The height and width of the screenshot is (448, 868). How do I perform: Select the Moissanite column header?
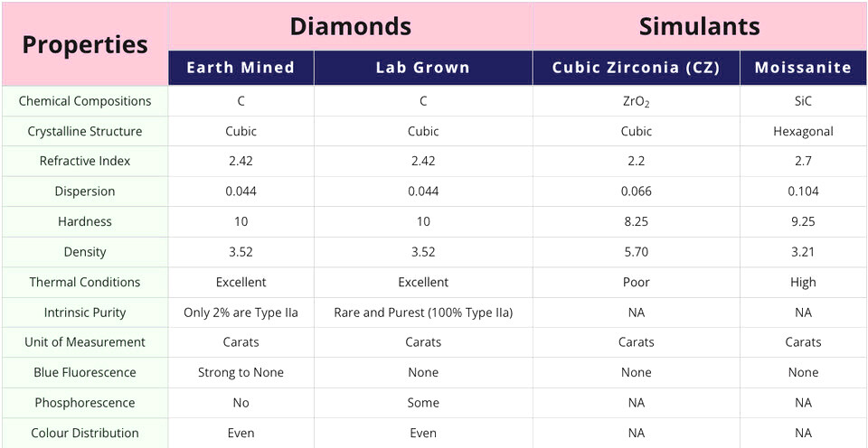[x=803, y=68]
